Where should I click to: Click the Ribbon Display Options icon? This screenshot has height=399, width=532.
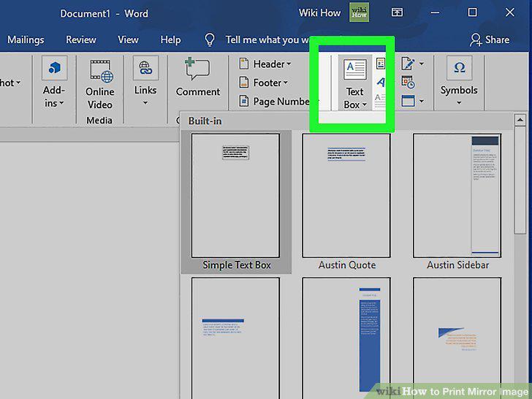(397, 12)
